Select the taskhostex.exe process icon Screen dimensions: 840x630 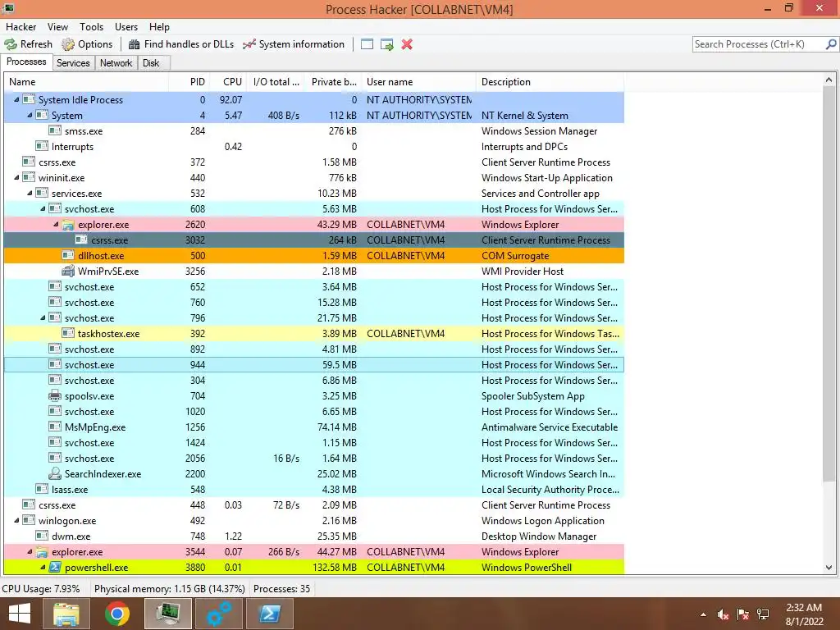tap(68, 333)
